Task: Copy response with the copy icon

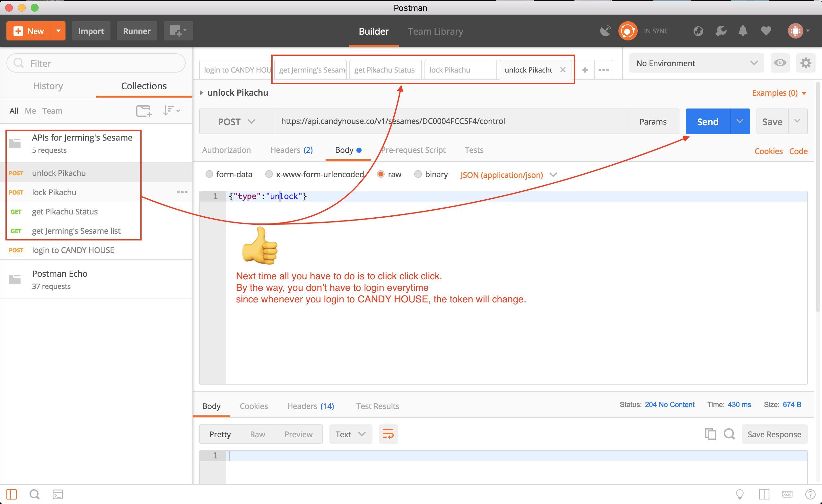Action: [x=710, y=434]
